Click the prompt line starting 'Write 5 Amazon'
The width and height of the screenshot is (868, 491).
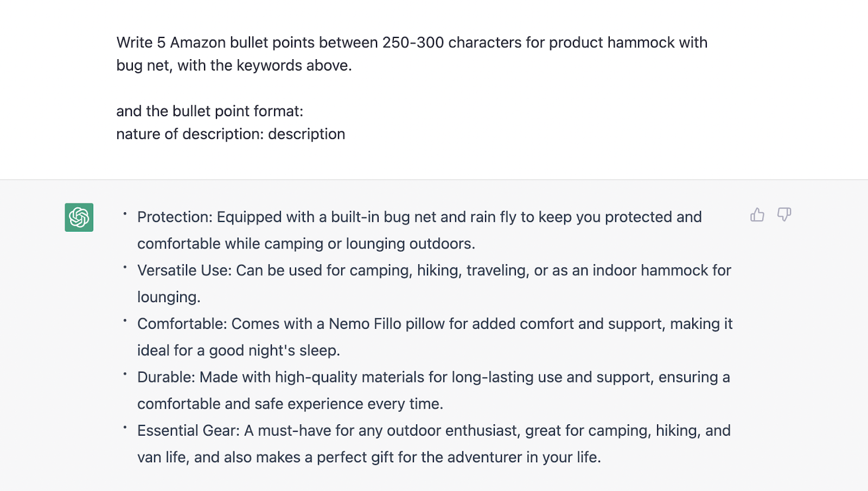(x=412, y=42)
